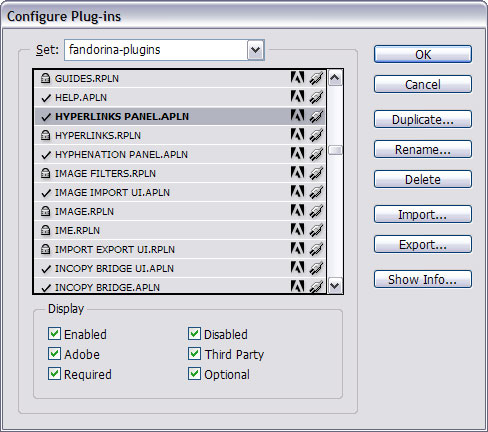This screenshot has width=488, height=432.
Task: Click the OK button
Action: pos(423,54)
